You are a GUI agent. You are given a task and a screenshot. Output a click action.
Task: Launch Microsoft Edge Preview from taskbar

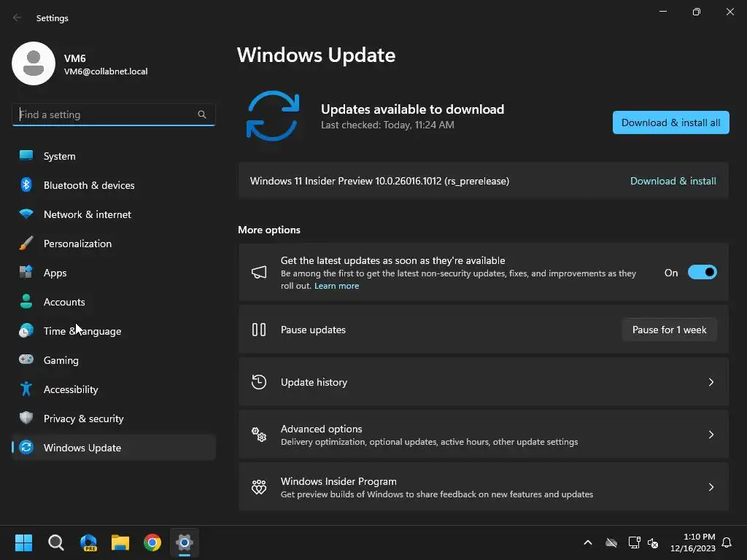point(88,542)
